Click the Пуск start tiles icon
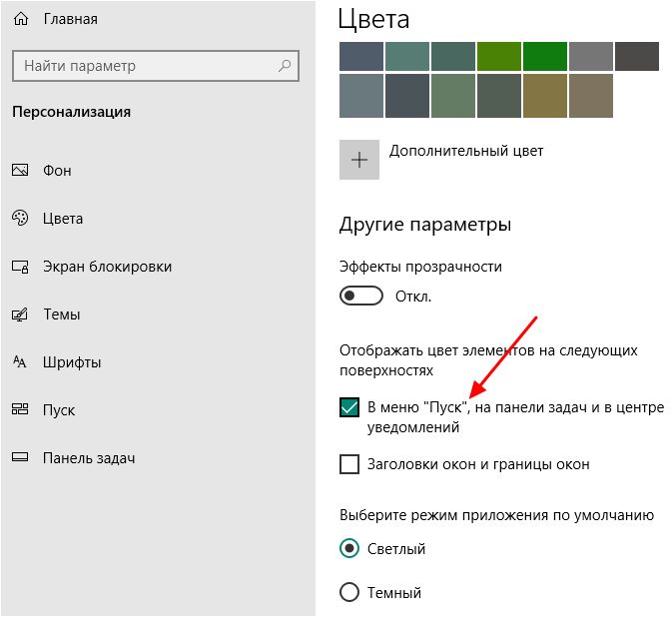The image size is (672, 617). [x=20, y=409]
